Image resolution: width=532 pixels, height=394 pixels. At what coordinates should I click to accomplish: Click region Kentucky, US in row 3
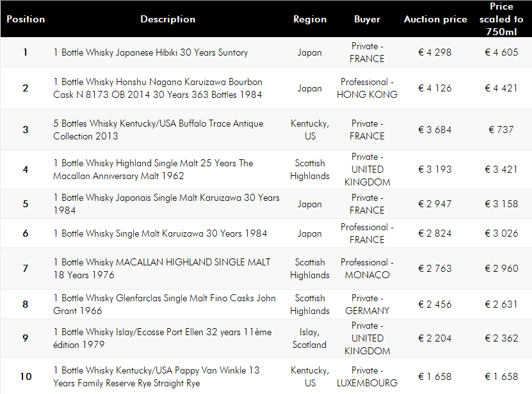pyautogui.click(x=310, y=130)
